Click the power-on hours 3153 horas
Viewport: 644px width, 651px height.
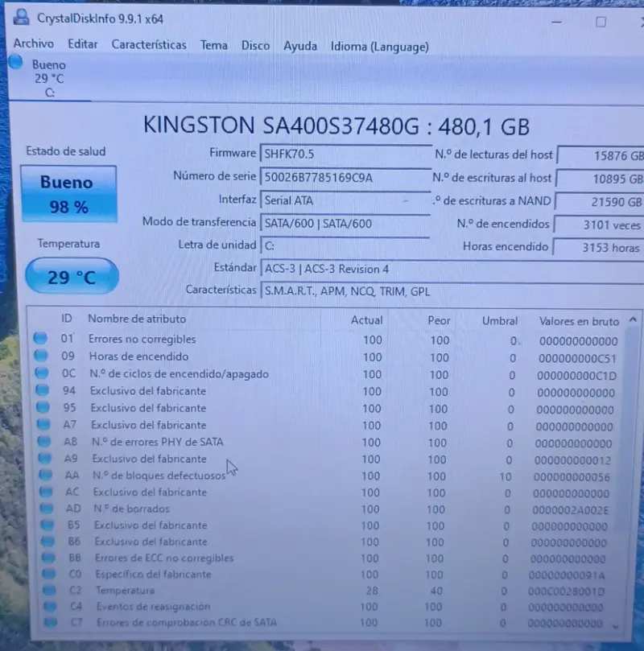pos(598,248)
